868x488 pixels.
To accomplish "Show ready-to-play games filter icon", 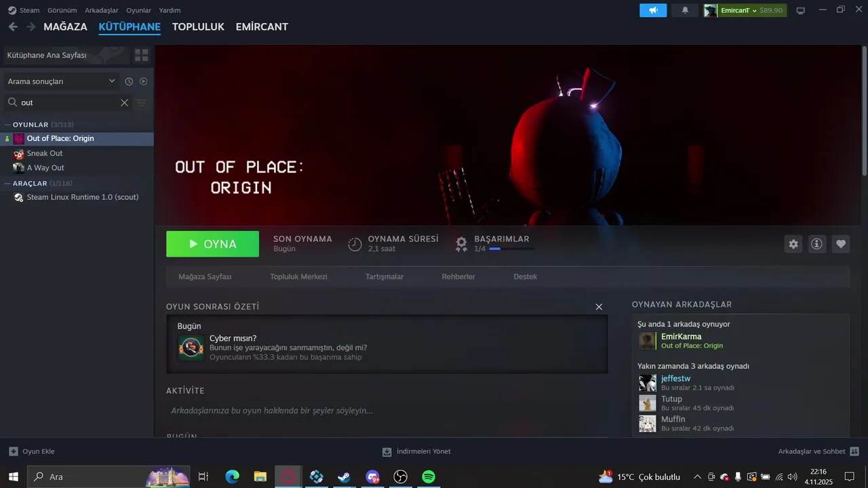I will point(143,81).
